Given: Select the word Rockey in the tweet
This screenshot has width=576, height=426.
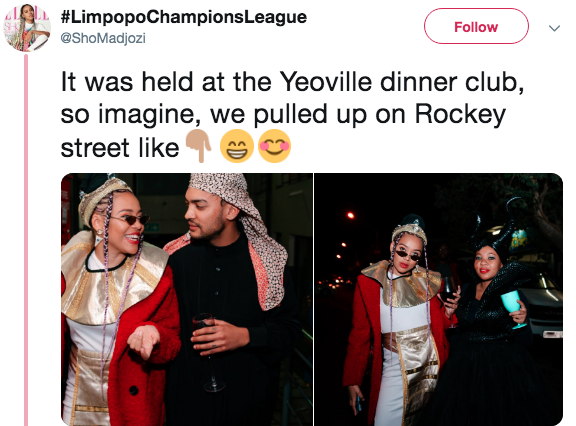Looking at the screenshot, I should pos(461,115).
